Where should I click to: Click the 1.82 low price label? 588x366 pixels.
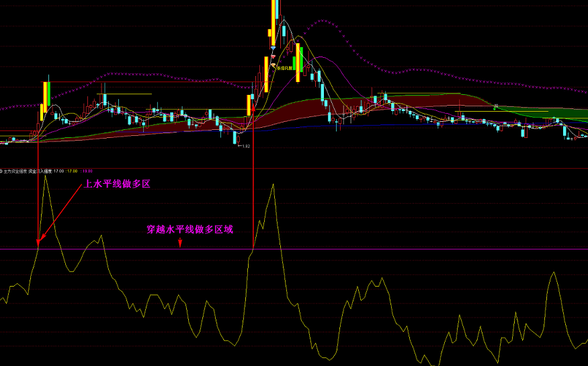[x=245, y=146]
